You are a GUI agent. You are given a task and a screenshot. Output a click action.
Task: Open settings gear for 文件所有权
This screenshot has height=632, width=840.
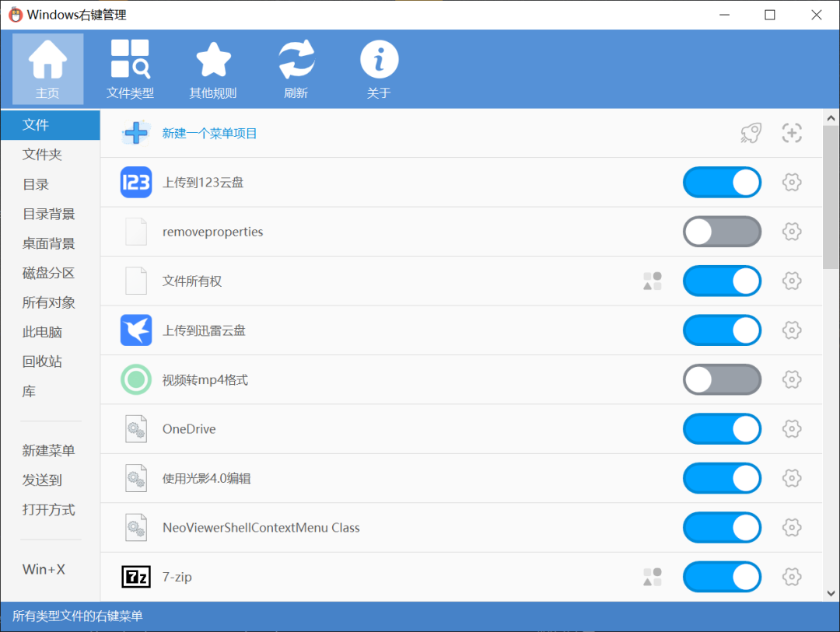point(792,281)
